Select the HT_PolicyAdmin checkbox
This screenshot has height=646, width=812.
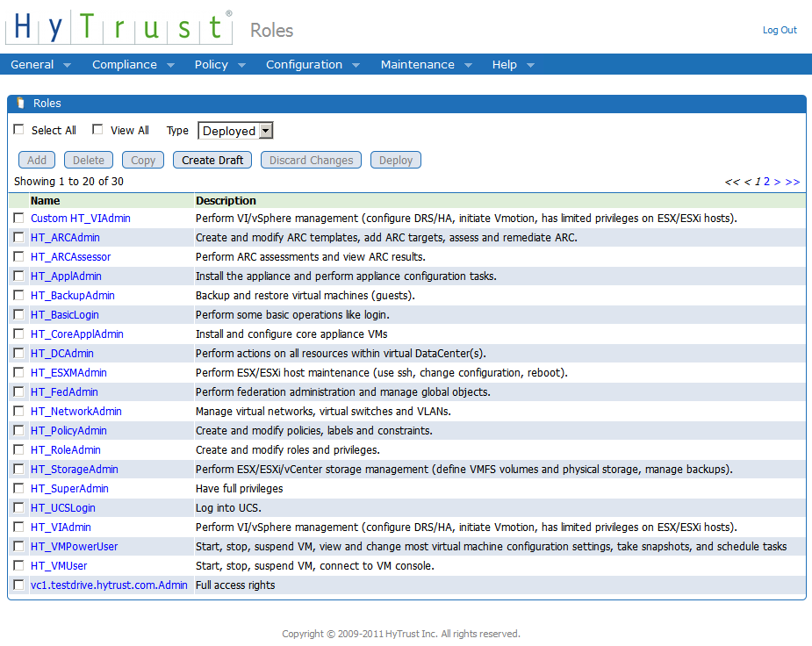[x=18, y=430]
